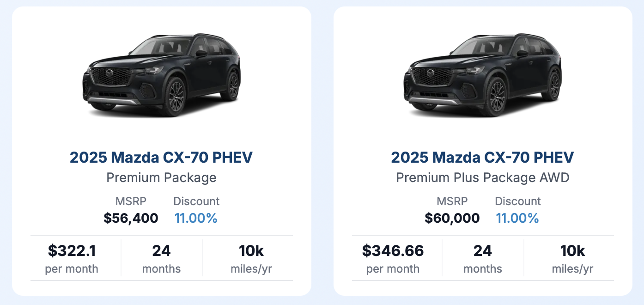Click 10k miles/yr on Premium Plus card
This screenshot has height=305, width=644.
(x=572, y=259)
